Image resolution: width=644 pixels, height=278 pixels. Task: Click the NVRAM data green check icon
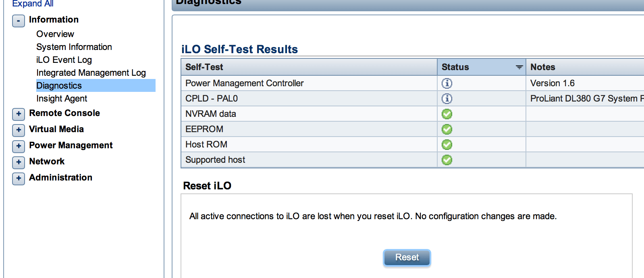(447, 114)
